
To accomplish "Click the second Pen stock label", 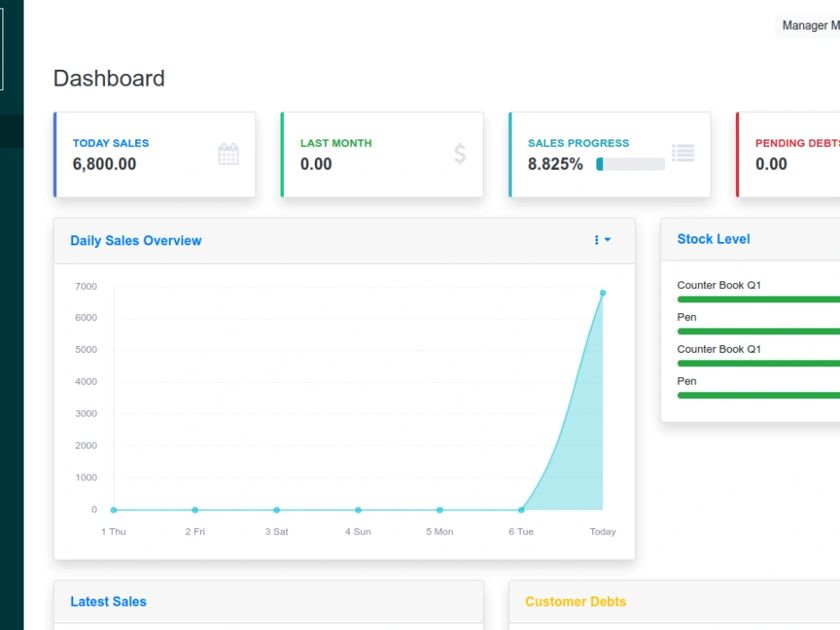I will point(687,381).
